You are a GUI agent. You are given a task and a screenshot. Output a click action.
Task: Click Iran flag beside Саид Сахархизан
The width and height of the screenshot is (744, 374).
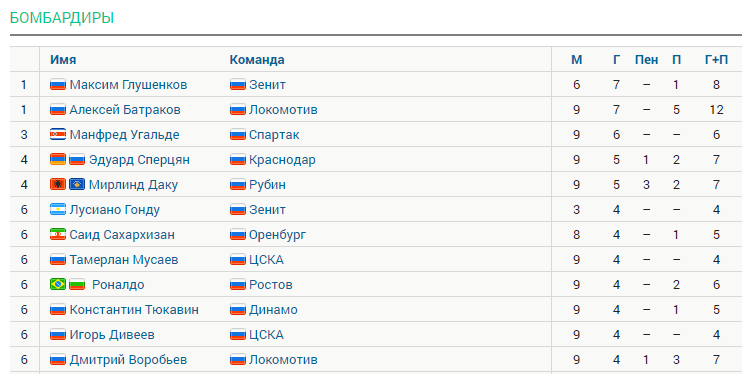click(58, 234)
